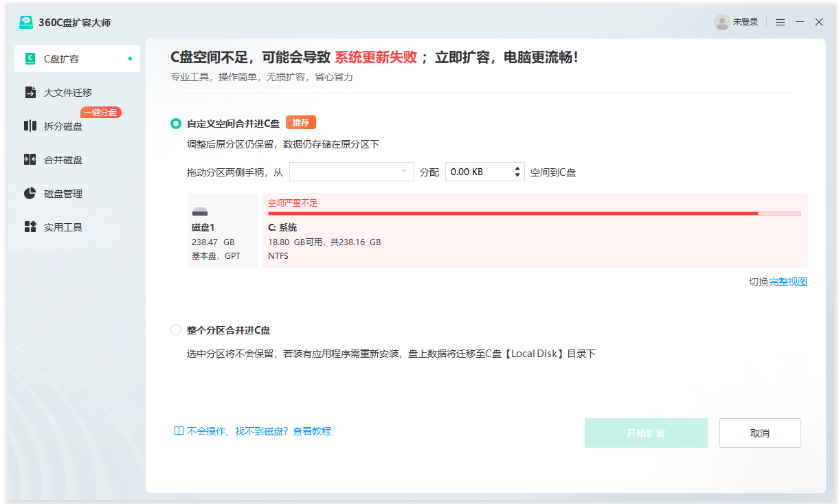
Task: Open the 查看教程 tutorial link
Action: click(x=312, y=431)
